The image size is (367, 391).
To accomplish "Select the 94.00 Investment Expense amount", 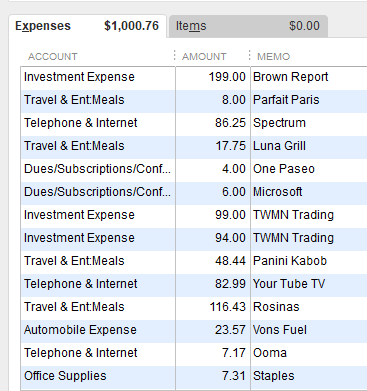I will pos(213,238).
